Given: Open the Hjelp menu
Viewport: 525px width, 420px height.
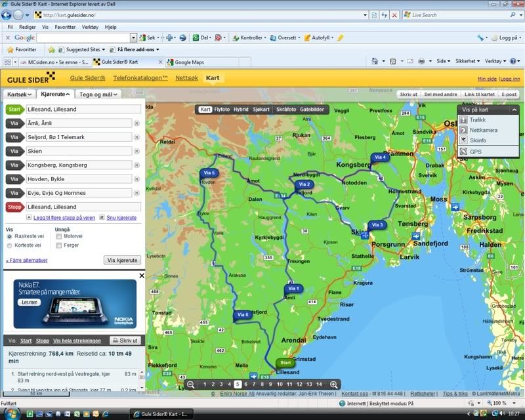Looking at the screenshot, I should point(110,27).
